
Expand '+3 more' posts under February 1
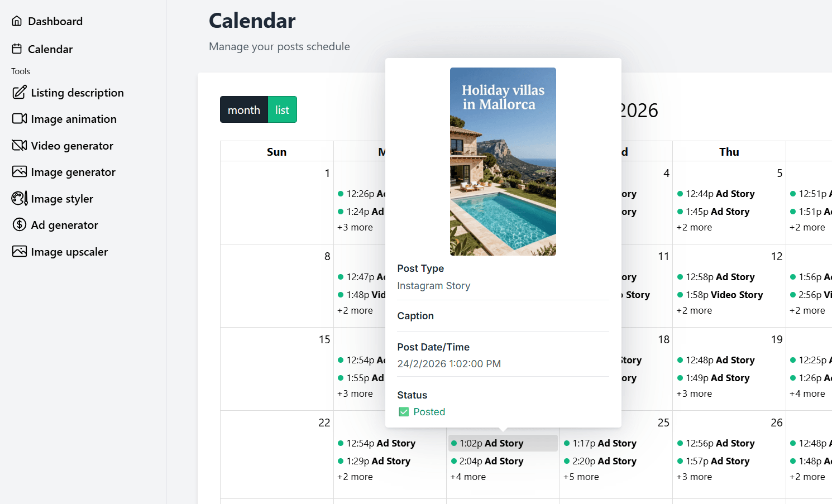pyautogui.click(x=355, y=227)
